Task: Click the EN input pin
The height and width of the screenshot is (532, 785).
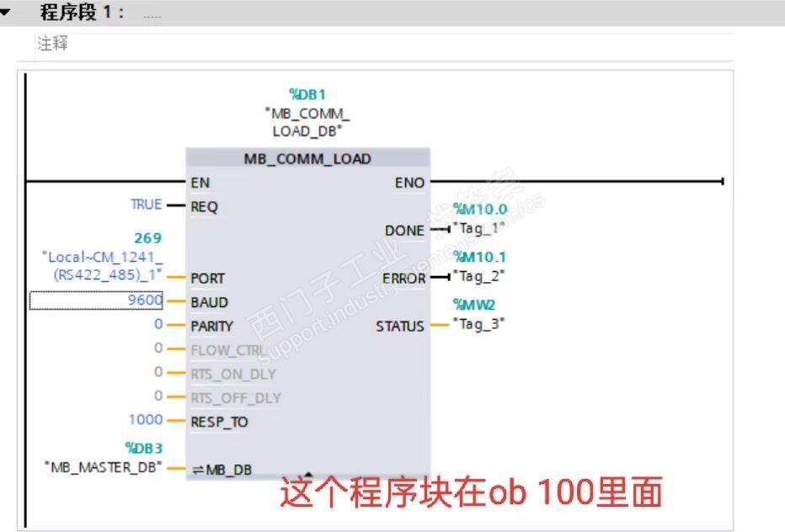Action: tap(200, 183)
